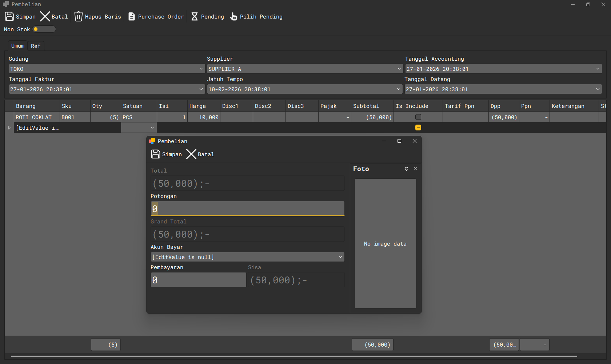This screenshot has width=611, height=364.
Task: Click the Hapus Baris trash icon
Action: [x=79, y=16]
